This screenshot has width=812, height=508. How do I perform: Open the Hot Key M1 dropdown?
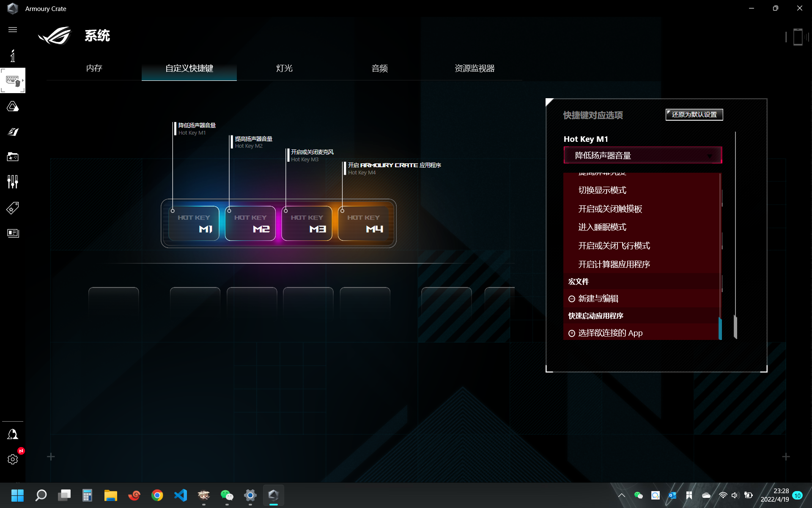point(642,155)
